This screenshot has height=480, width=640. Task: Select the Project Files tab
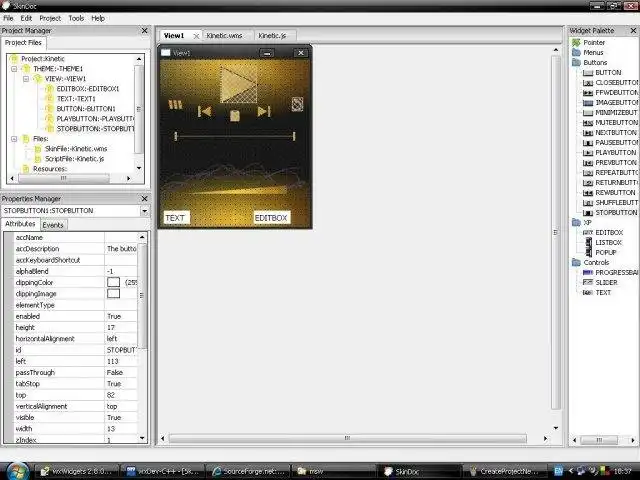[23, 42]
